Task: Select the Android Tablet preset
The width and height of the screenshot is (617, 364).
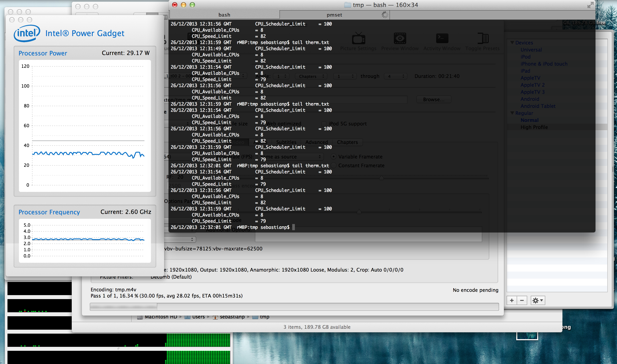Action: coord(538,106)
